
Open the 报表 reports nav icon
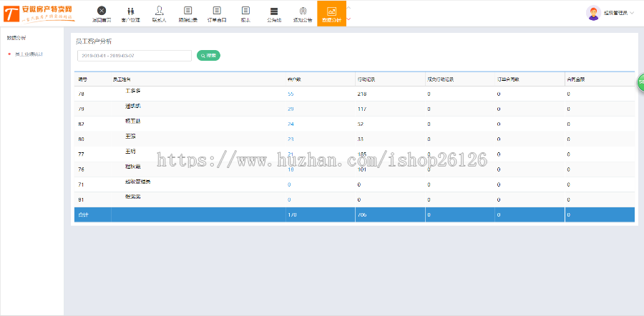click(x=245, y=11)
